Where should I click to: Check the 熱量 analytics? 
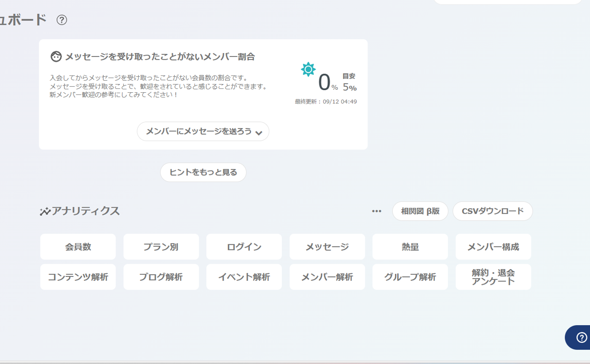(410, 247)
